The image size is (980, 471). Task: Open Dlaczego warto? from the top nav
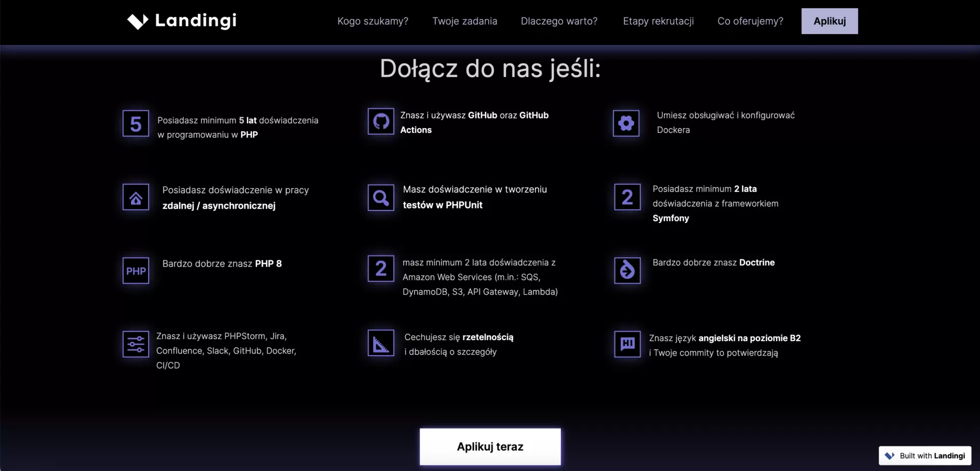(x=559, y=21)
